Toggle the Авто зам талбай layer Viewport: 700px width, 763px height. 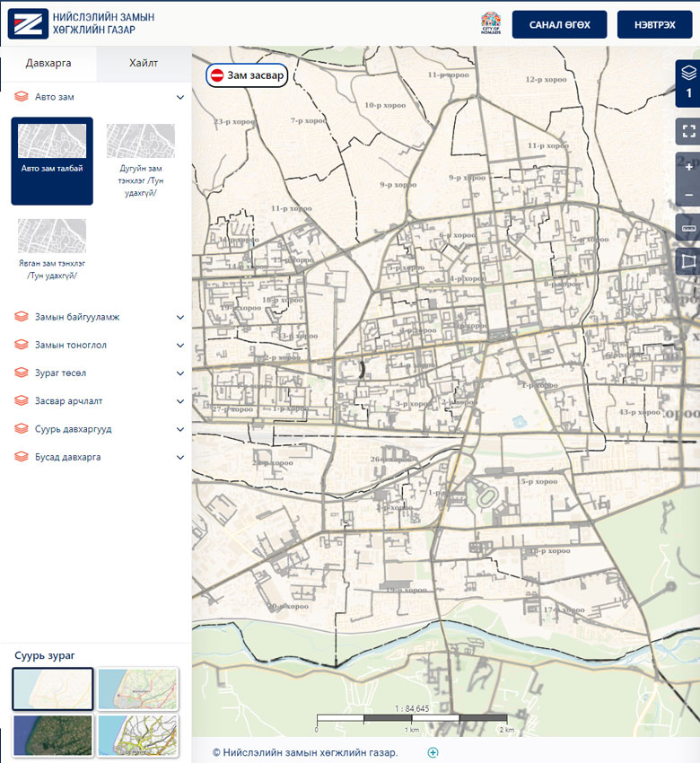52,161
